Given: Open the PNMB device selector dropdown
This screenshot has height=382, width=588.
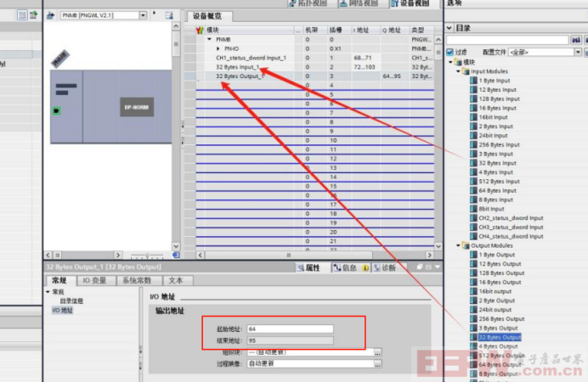Looking at the screenshot, I should tap(143, 15).
